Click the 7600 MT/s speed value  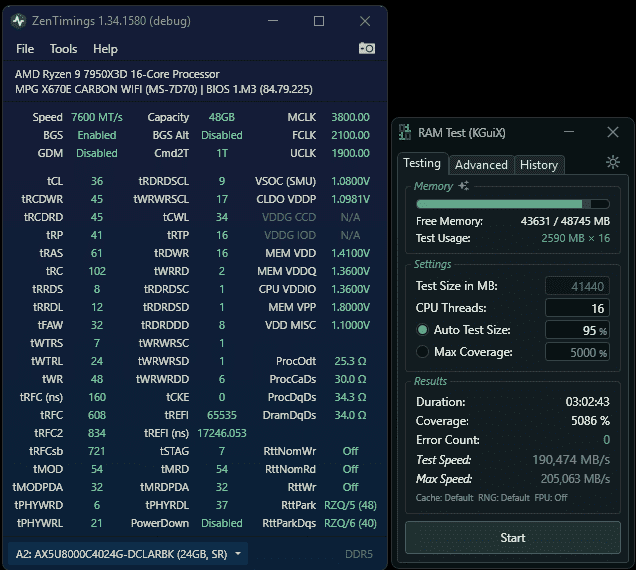coord(97,117)
